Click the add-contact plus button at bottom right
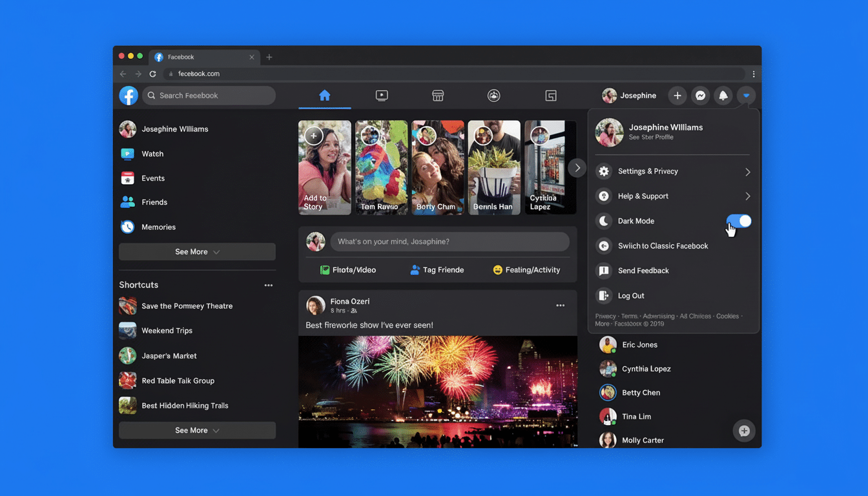868x496 pixels. [x=743, y=431]
